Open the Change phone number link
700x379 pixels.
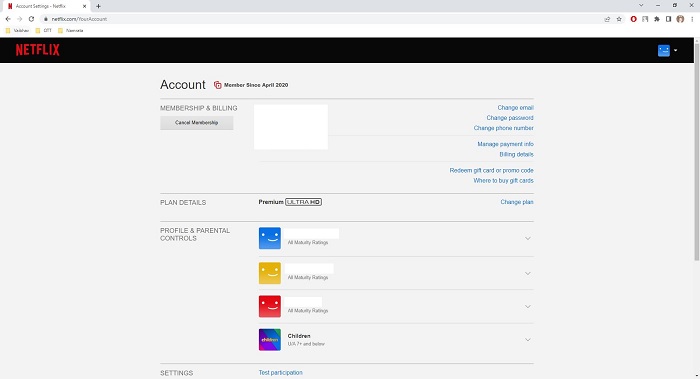tap(504, 128)
